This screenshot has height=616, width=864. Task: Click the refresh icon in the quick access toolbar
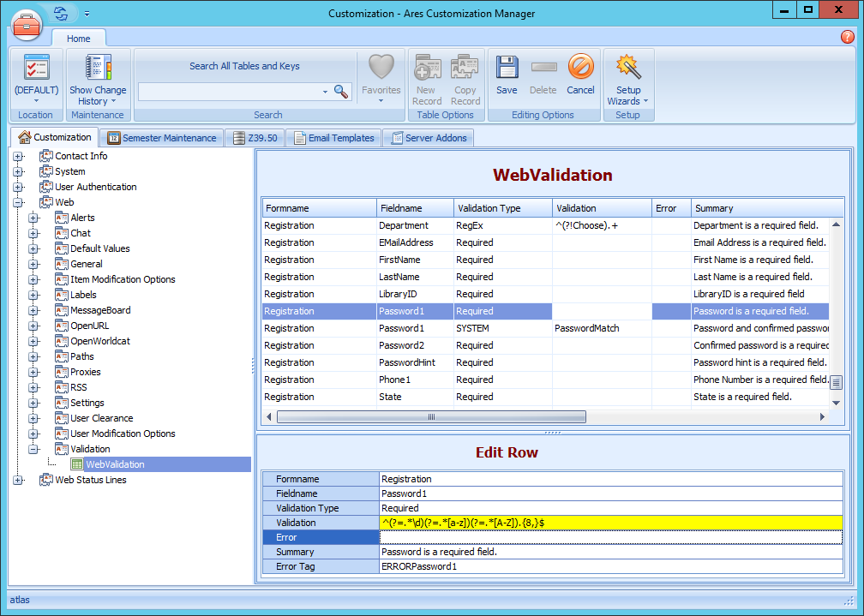point(59,13)
